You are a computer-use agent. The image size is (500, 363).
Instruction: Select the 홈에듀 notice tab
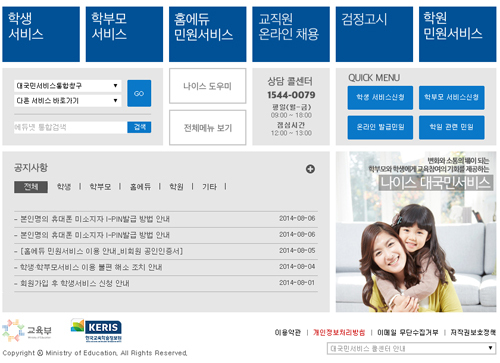(x=140, y=187)
